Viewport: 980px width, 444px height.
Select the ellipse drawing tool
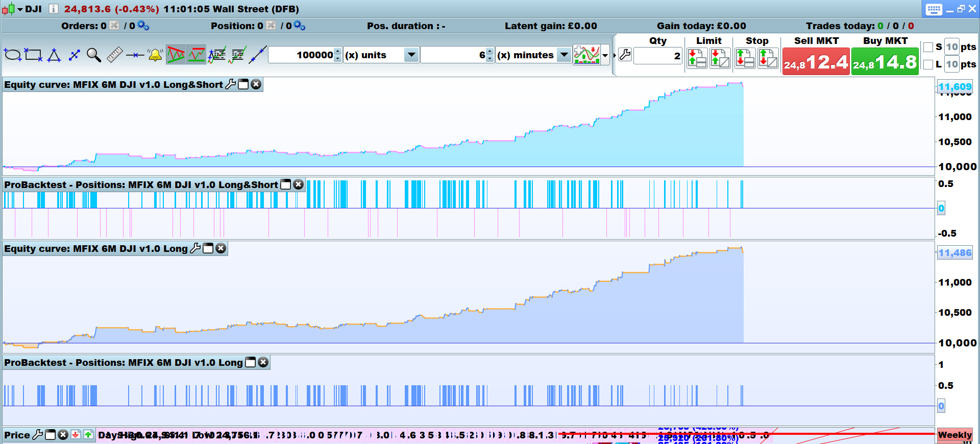pos(12,55)
